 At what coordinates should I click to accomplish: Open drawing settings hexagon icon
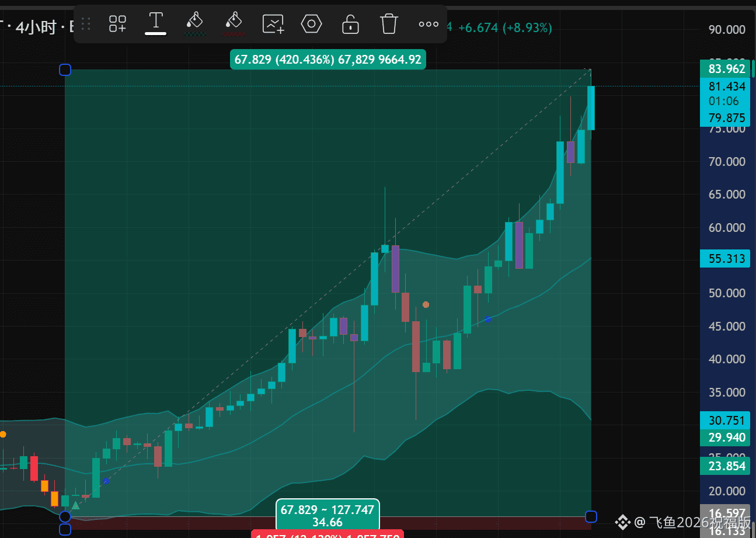(312, 24)
